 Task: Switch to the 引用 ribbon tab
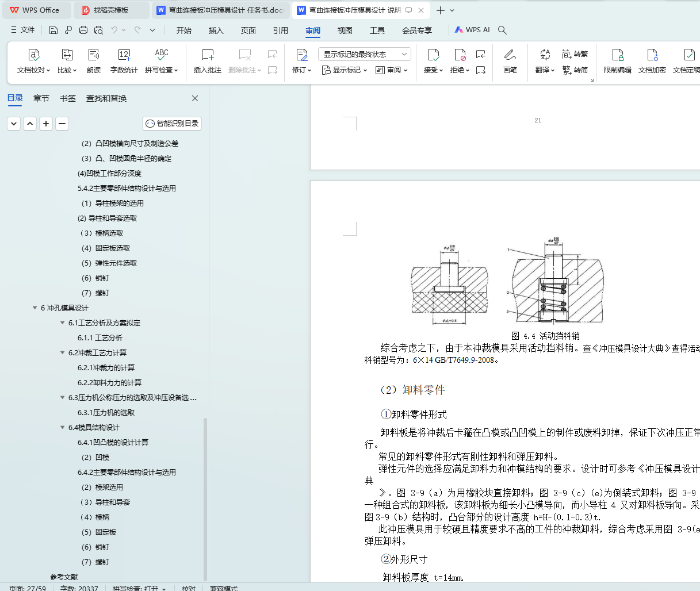281,30
